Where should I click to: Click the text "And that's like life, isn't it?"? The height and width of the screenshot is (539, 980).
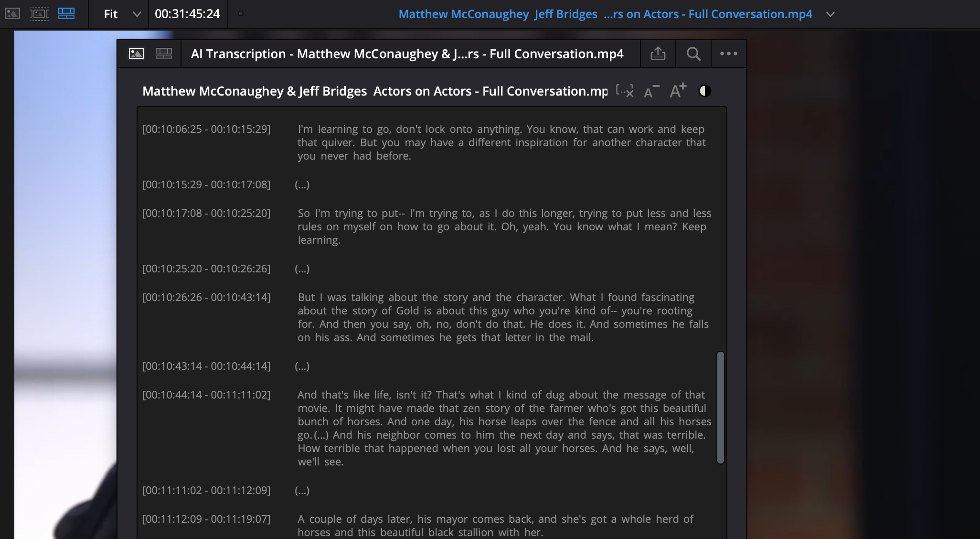point(365,395)
